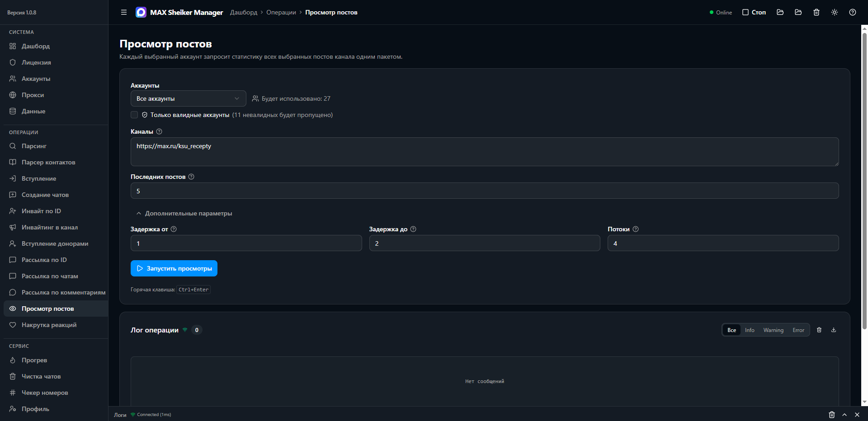Clear operation log with trash icon
The height and width of the screenshot is (421, 868).
click(x=819, y=330)
